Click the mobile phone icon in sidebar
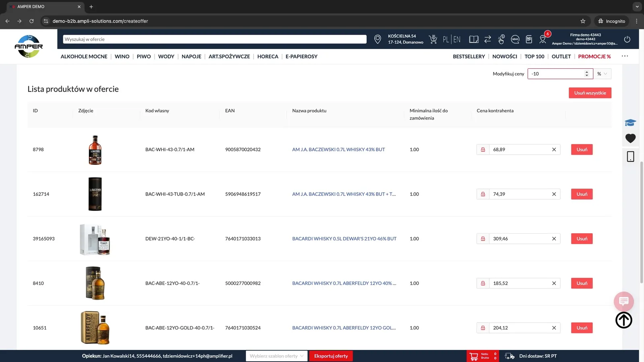The height and width of the screenshot is (362, 644). tap(630, 156)
